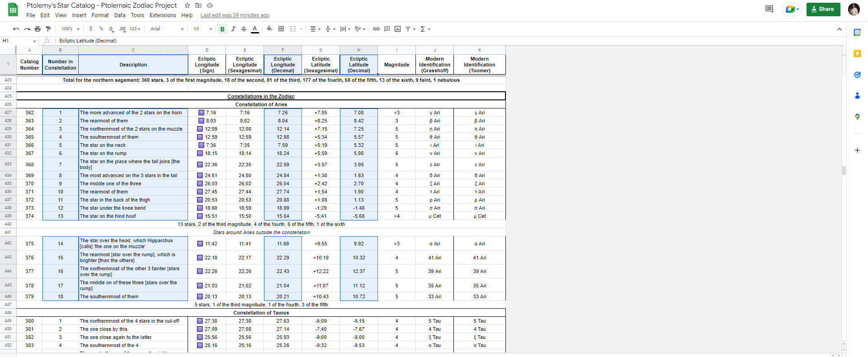This screenshot has width=868, height=357.
Task: Open the zoom level dropdown
Action: pos(71,29)
